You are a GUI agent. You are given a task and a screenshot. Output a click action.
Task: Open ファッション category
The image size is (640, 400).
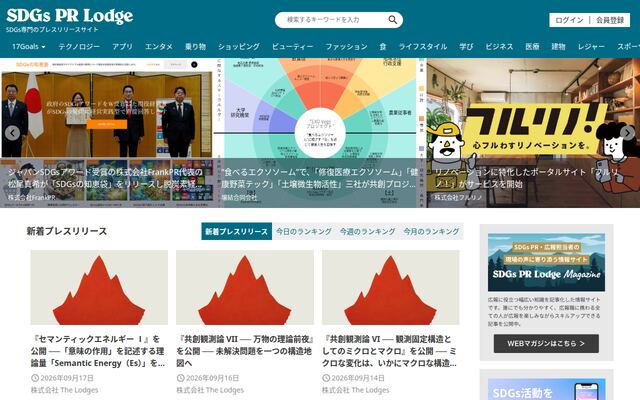(346, 47)
